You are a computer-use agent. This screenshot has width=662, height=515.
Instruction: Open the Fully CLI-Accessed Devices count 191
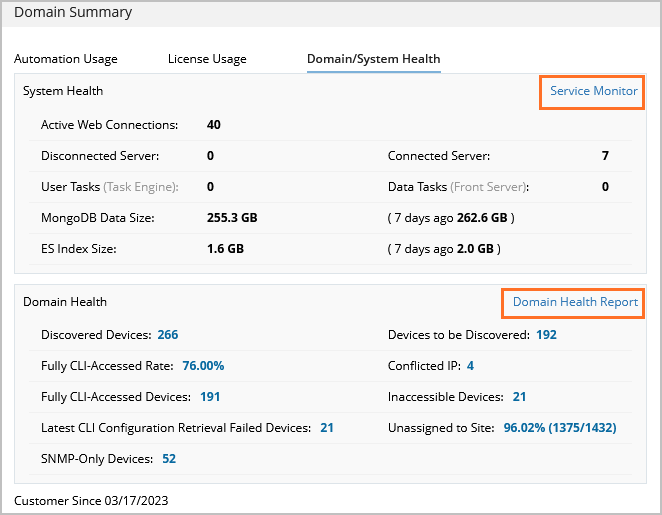(x=210, y=397)
